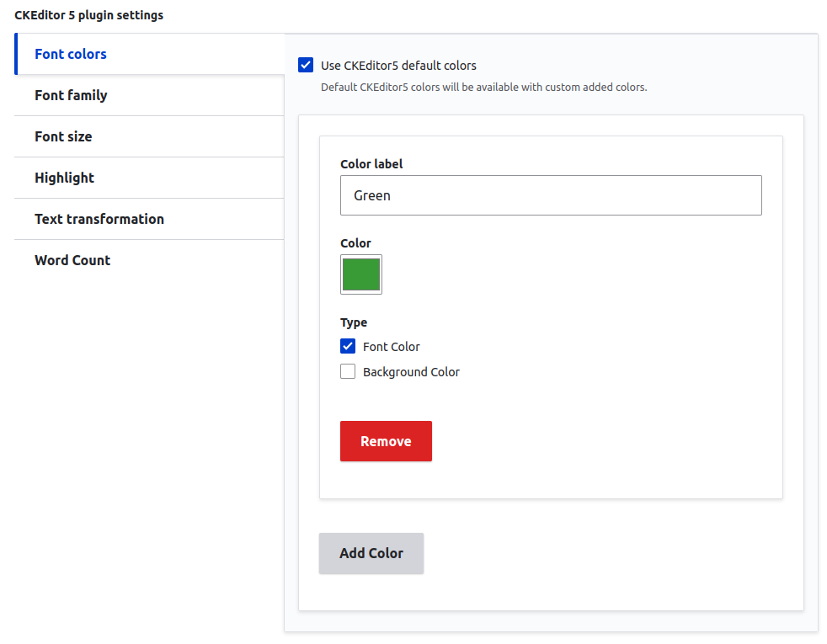Uncheck the Font Color type checkbox
The width and height of the screenshot is (827, 644).
(348, 346)
